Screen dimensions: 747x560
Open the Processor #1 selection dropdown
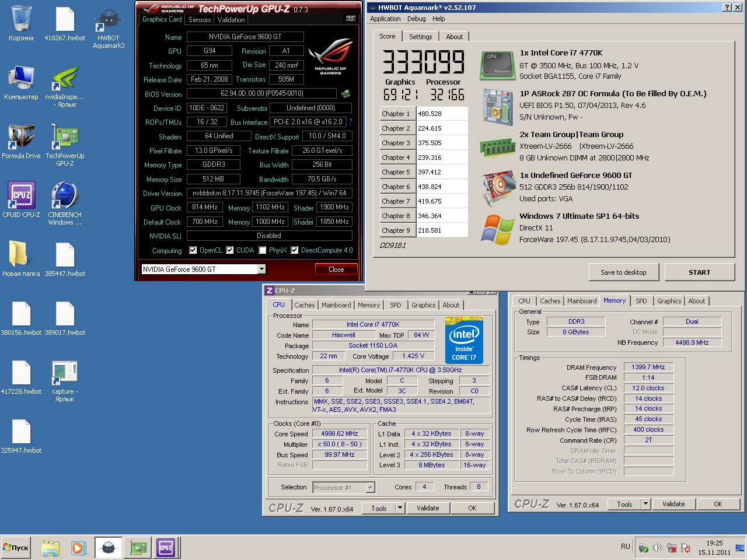(x=370, y=488)
